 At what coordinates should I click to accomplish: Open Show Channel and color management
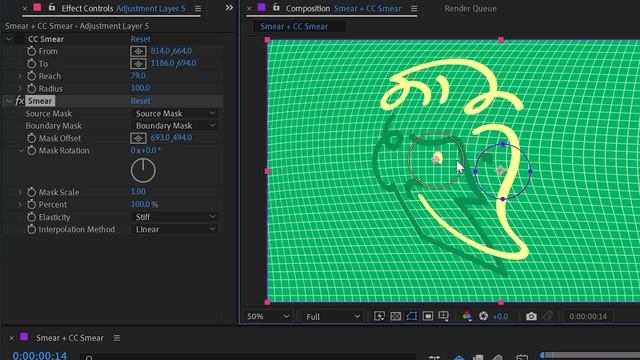click(x=467, y=316)
